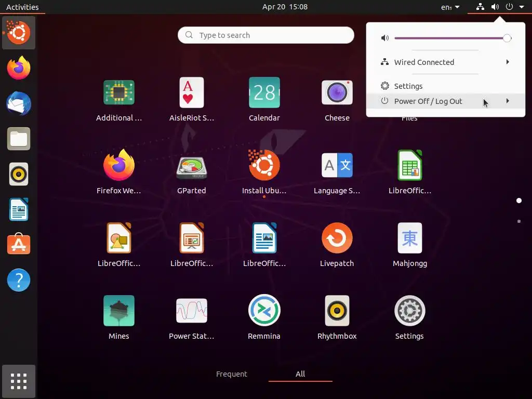The width and height of the screenshot is (532, 399).
Task: Open Rhythmbox from the dock
Action: [19, 175]
